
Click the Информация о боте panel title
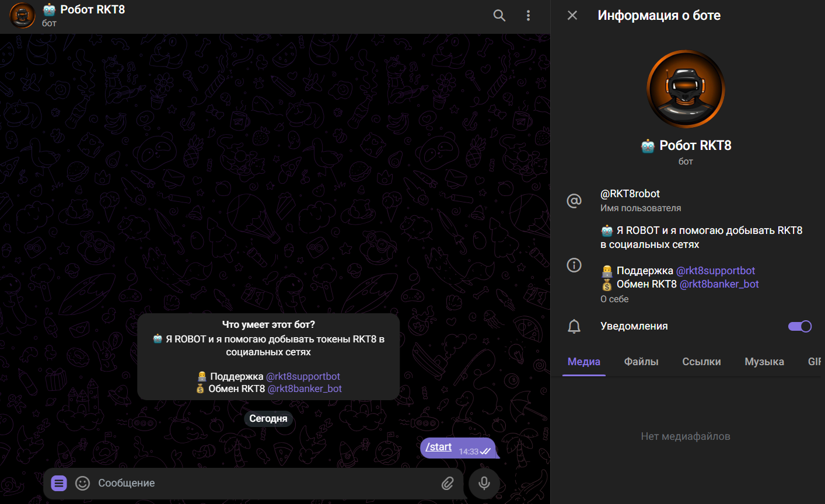pos(659,16)
